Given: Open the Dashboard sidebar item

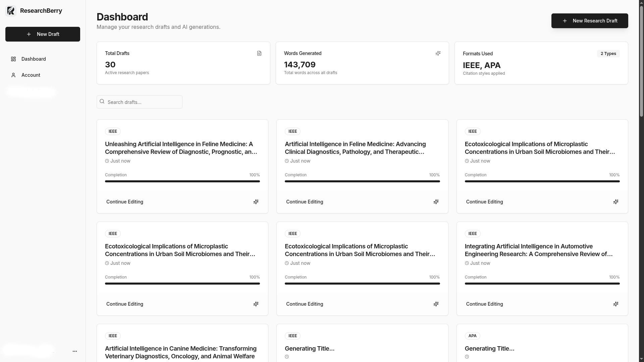Looking at the screenshot, I should point(43,59).
